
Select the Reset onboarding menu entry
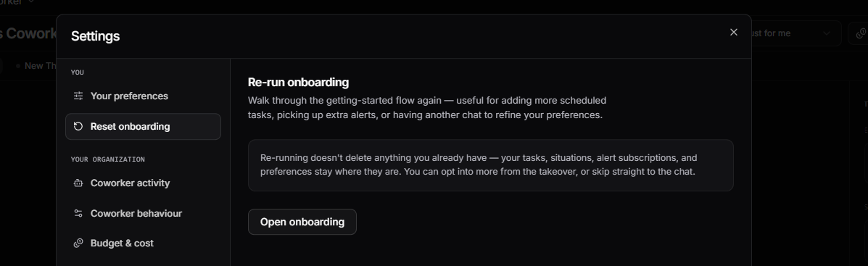[143, 127]
